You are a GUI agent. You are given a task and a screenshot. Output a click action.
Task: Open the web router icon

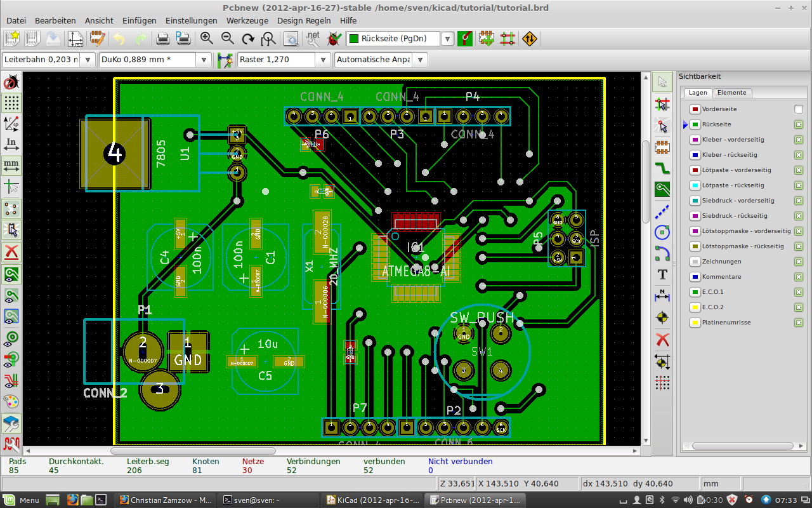coord(529,39)
